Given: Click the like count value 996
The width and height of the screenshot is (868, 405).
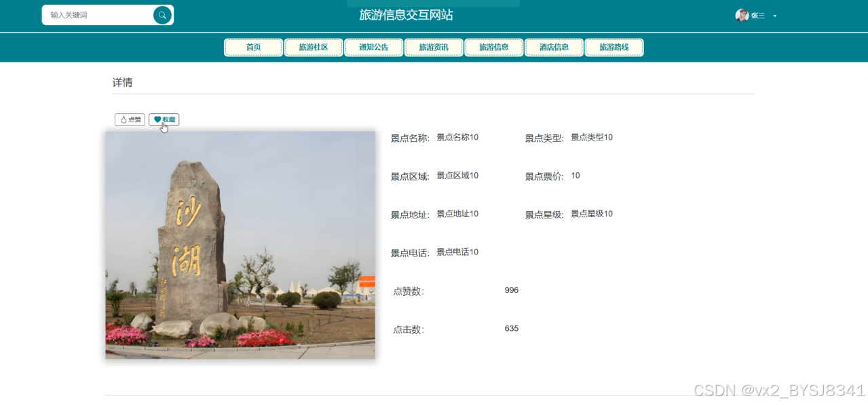Looking at the screenshot, I should coord(511,290).
